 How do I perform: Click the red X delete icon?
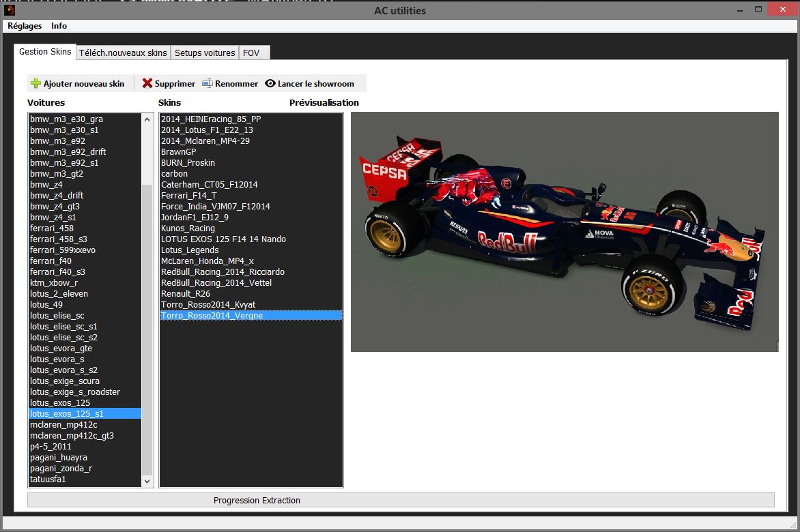click(x=147, y=83)
